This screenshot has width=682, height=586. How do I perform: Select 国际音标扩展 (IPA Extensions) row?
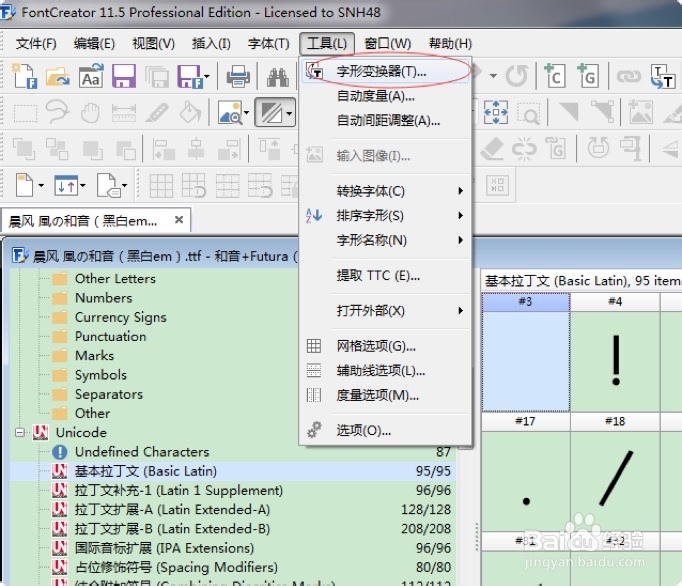click(233, 548)
